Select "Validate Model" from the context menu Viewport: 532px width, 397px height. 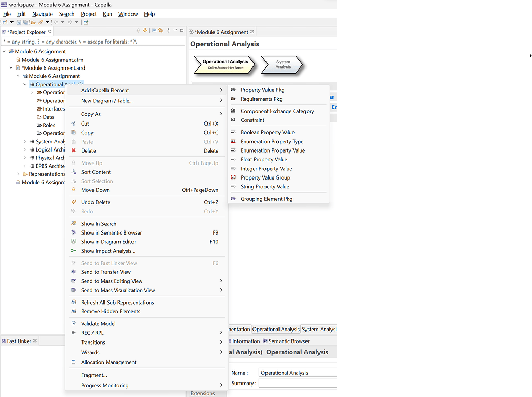102,323
